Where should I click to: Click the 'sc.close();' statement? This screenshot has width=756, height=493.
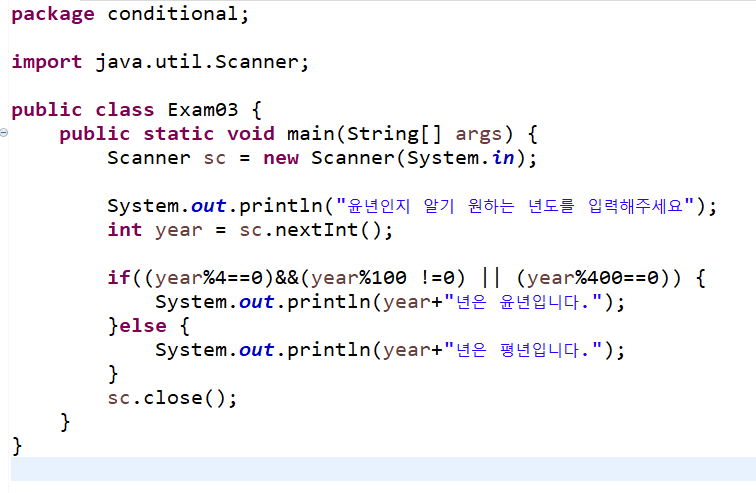point(172,398)
